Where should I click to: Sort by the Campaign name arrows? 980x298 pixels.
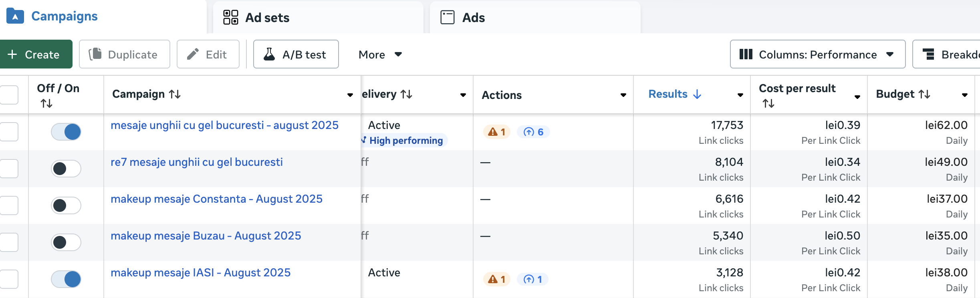click(x=175, y=94)
